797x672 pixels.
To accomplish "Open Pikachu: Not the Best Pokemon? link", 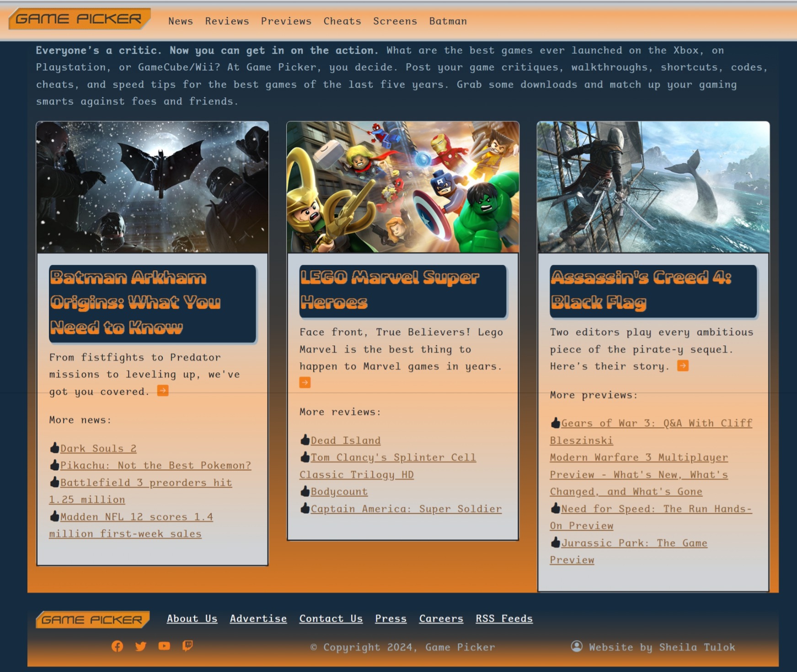I will coord(156,465).
